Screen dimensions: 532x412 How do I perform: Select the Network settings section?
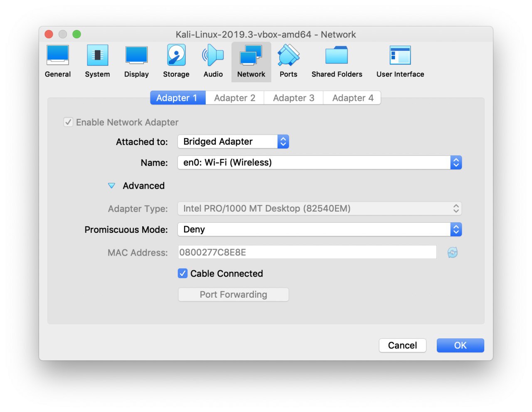[x=251, y=62]
